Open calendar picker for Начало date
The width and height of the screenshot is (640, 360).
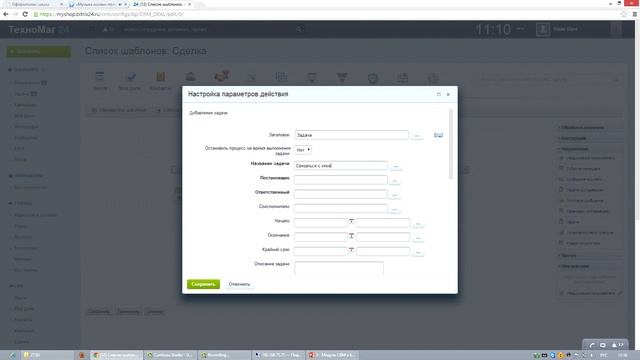click(x=351, y=221)
